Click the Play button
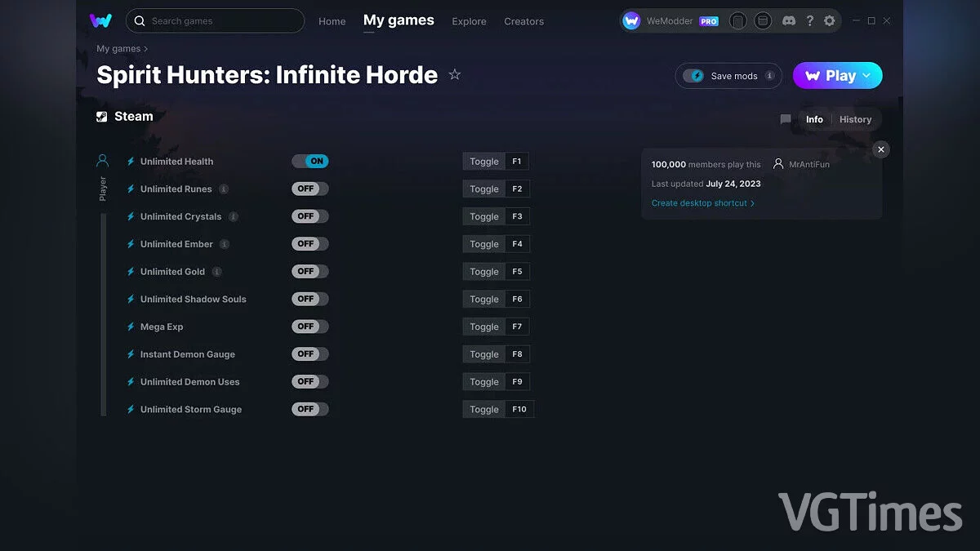Image resolution: width=980 pixels, height=551 pixels. (x=838, y=75)
